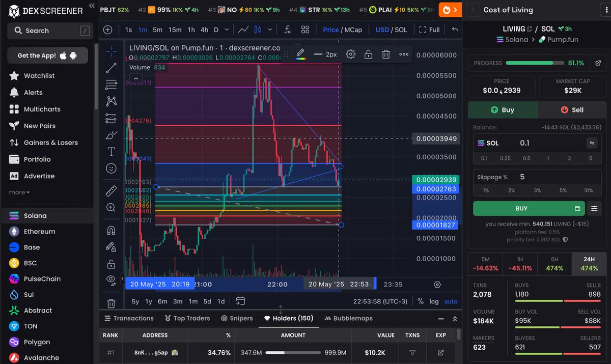Image resolution: width=611 pixels, height=364 pixels.
Task: Open the Bubblemaps tab
Action: (348, 318)
